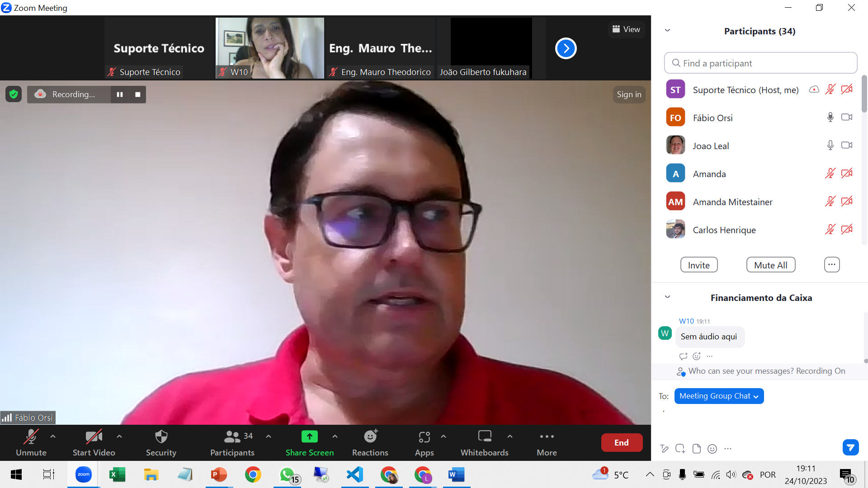Open the Apps panel
Viewport: 868px width, 488px height.
pyautogui.click(x=424, y=443)
